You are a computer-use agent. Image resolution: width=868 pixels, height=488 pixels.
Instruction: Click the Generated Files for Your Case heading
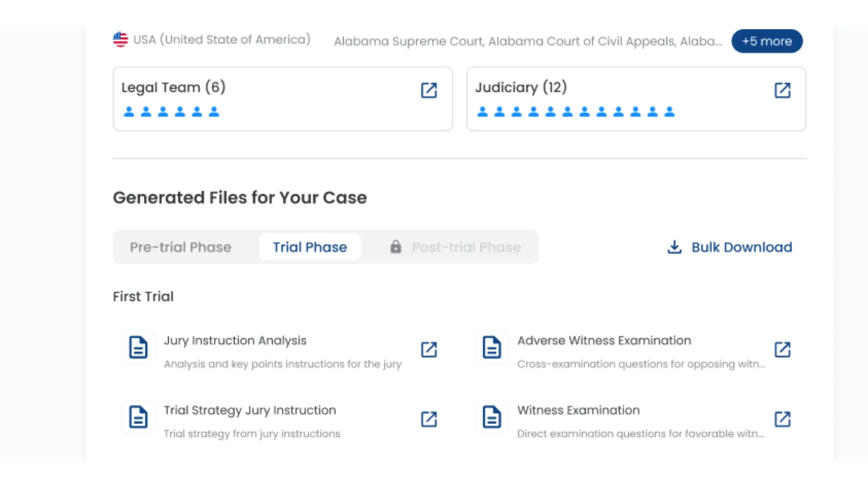coord(240,198)
